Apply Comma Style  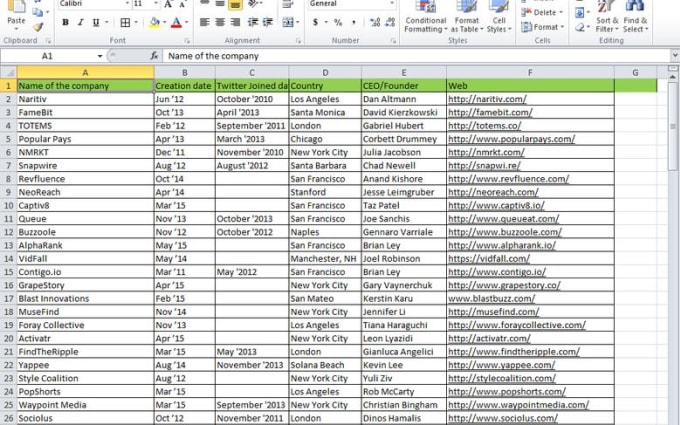coord(353,22)
